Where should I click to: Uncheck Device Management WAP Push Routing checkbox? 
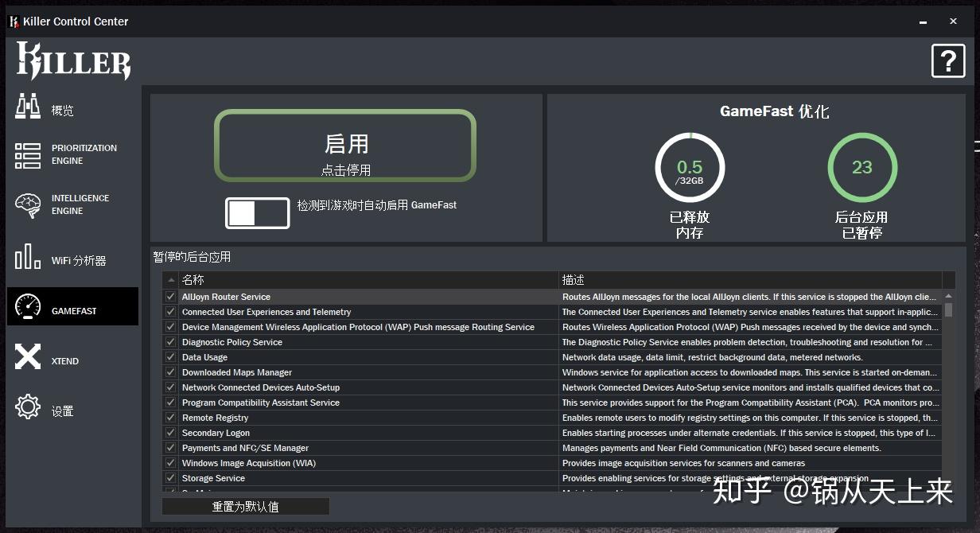coord(170,327)
